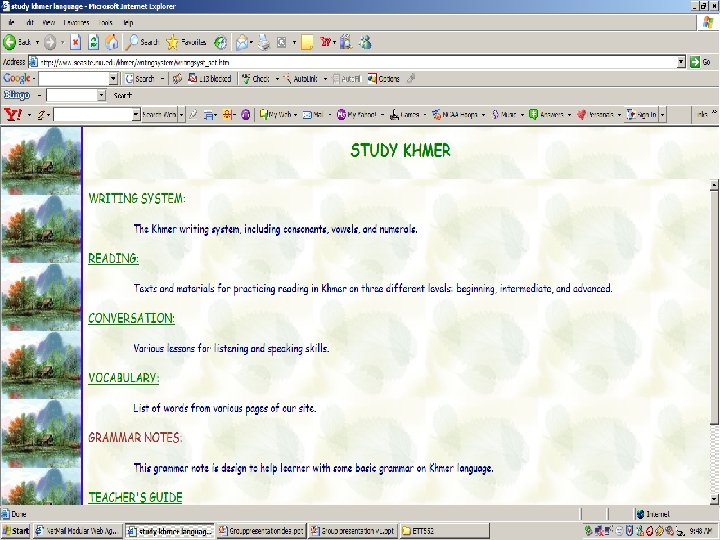The image size is (720, 540).
Task: Click Sign In on the Yahoo toolbar
Action: pyautogui.click(x=642, y=115)
